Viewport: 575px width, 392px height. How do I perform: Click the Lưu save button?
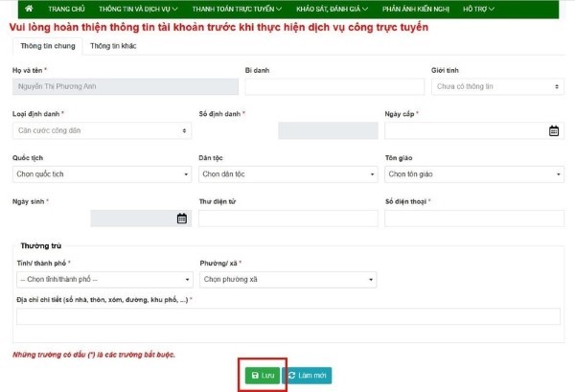263,376
